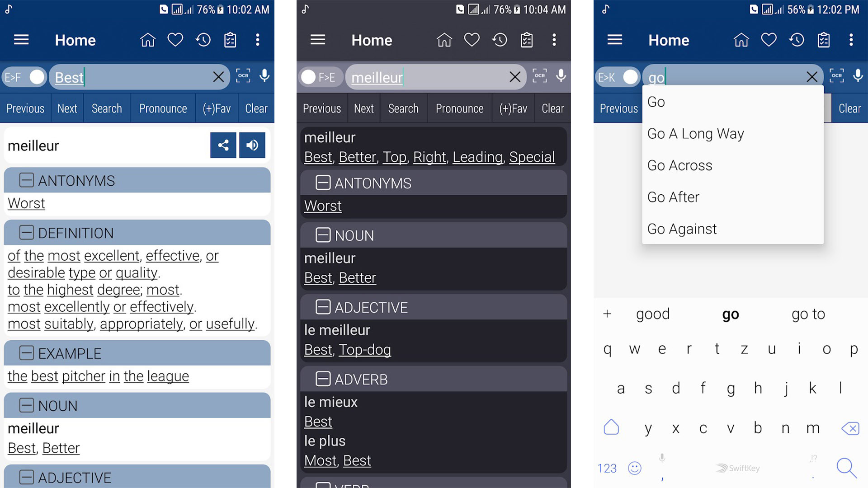Tap the Favorites heart icon in toolbar
The height and width of the screenshot is (488, 868).
click(176, 39)
